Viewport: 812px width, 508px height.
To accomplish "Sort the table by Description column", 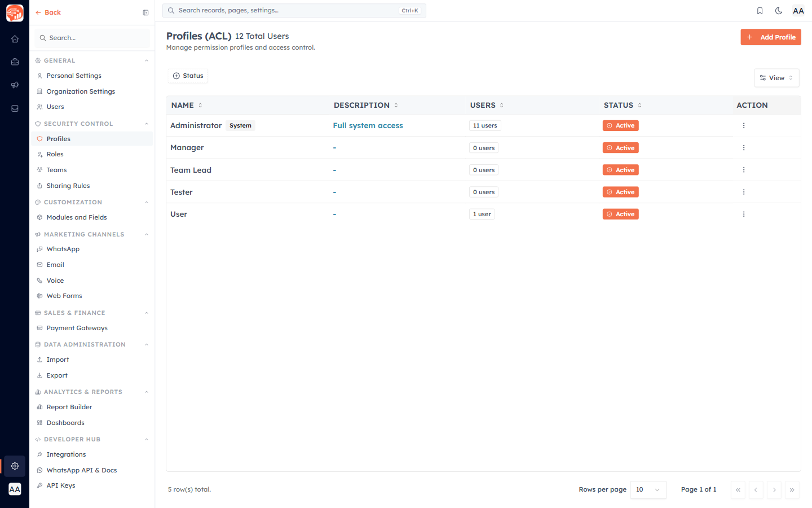I will click(366, 105).
